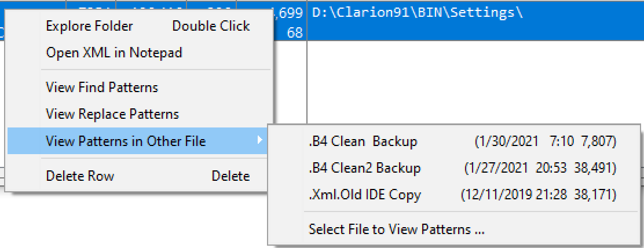644x248 pixels.
Task: Click the Double Click shortcut hint text
Action: pos(211,26)
